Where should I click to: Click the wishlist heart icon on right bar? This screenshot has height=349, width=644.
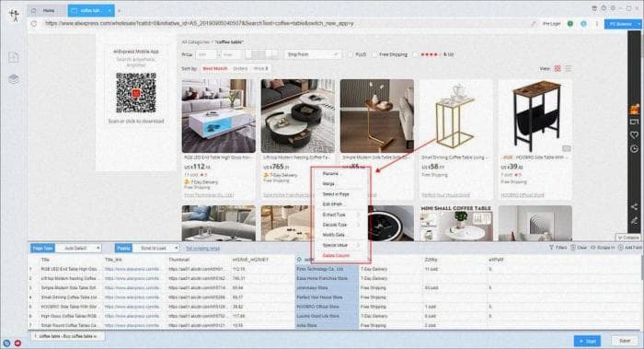[x=635, y=134]
